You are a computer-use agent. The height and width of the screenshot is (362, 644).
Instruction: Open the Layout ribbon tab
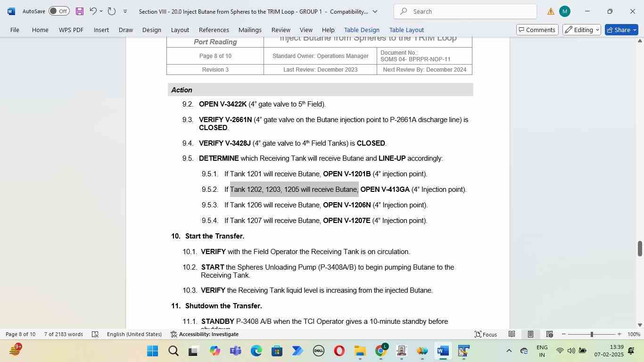coord(180,30)
